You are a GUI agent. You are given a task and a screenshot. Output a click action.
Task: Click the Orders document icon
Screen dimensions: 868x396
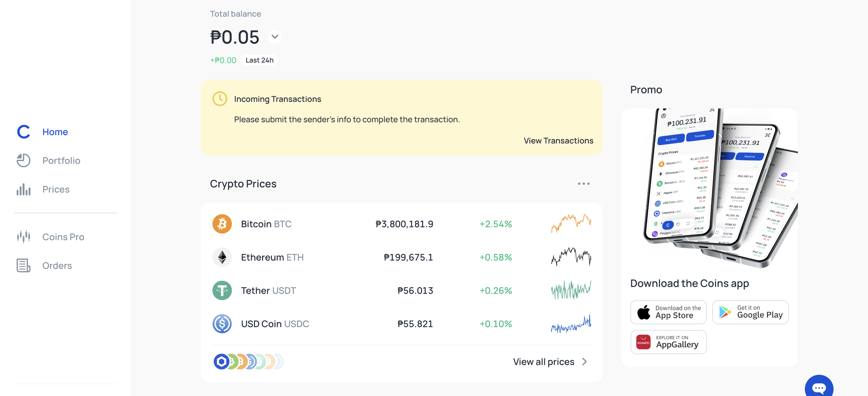24,266
